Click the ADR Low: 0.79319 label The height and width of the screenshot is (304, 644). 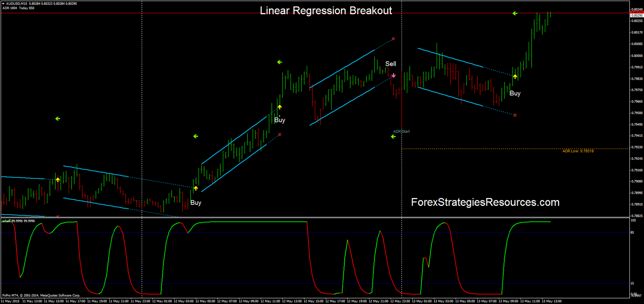pyautogui.click(x=578, y=151)
